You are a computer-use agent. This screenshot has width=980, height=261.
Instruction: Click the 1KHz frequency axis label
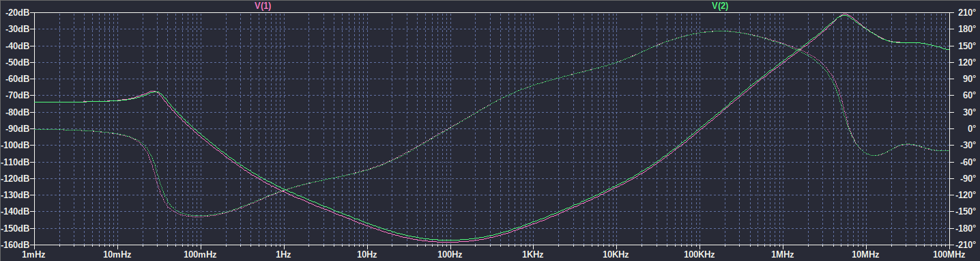[x=533, y=255]
